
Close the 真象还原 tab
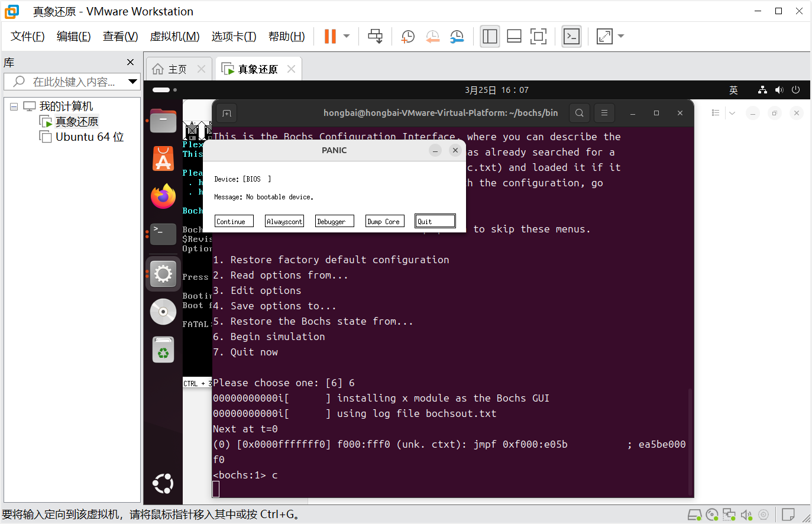pyautogui.click(x=291, y=69)
